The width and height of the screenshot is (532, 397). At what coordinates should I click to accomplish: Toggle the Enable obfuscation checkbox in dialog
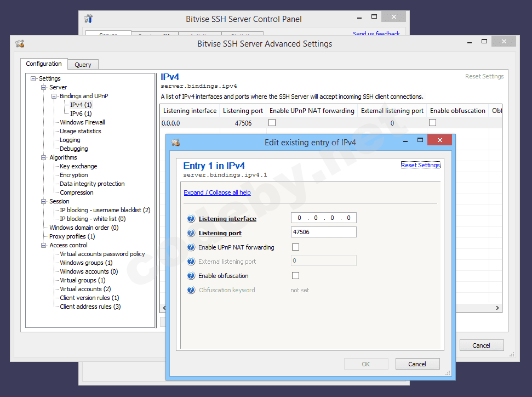(296, 276)
